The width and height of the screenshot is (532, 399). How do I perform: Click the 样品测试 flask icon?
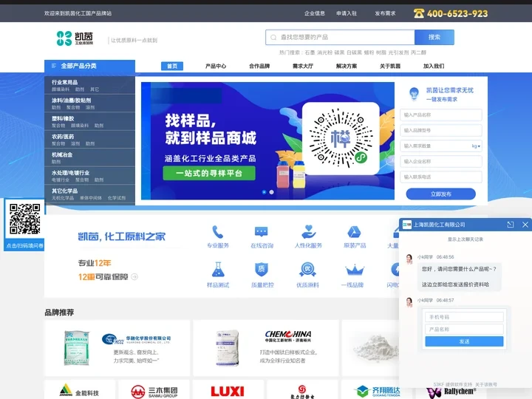(218, 270)
